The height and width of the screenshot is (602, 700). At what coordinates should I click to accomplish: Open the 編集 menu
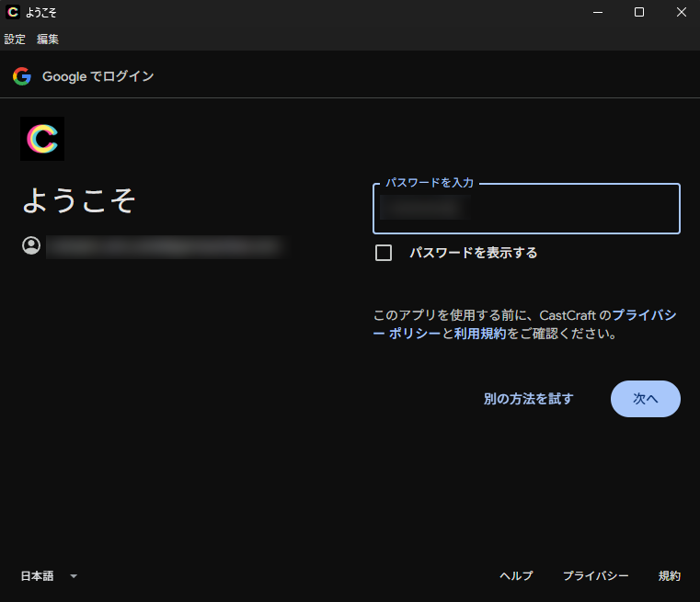coord(48,40)
